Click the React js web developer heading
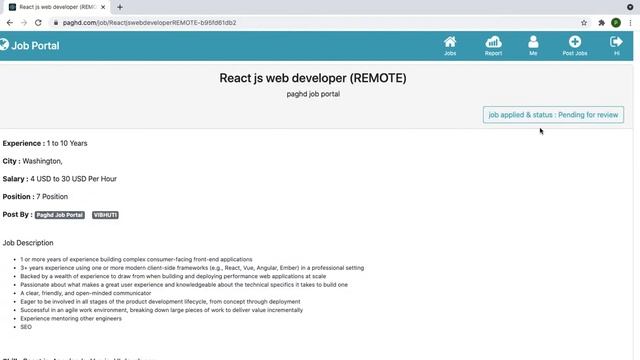 313,78
